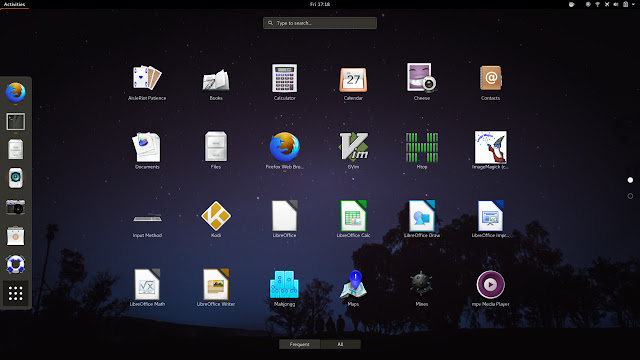Click the battery icon in the top bar
The height and width of the screenshot is (360, 640).
coord(625,4)
